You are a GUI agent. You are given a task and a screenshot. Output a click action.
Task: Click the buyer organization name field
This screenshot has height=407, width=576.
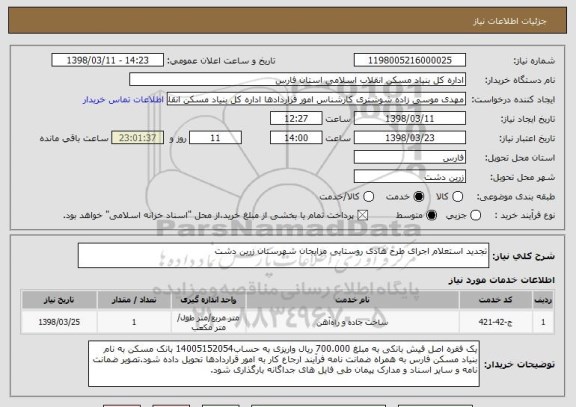298,80
